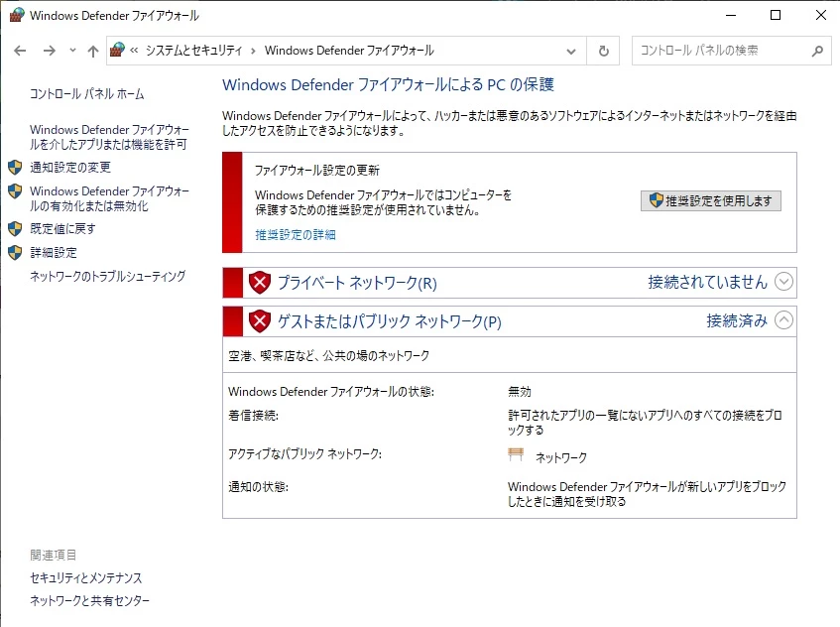Minimize the firewall window
This screenshot has height=627, width=840.
click(x=731, y=15)
